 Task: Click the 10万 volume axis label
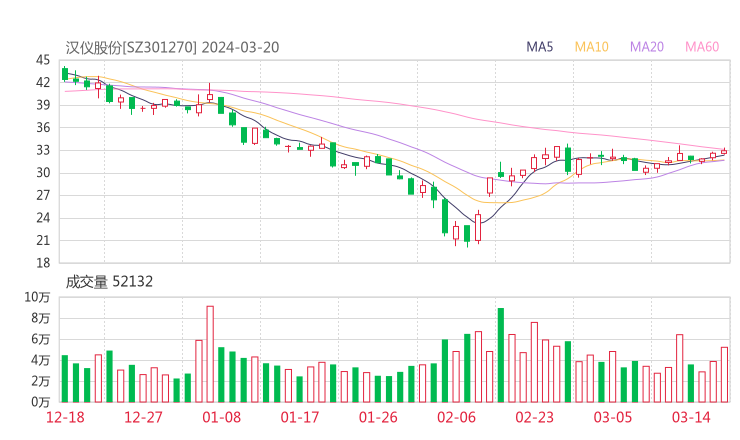(x=37, y=297)
